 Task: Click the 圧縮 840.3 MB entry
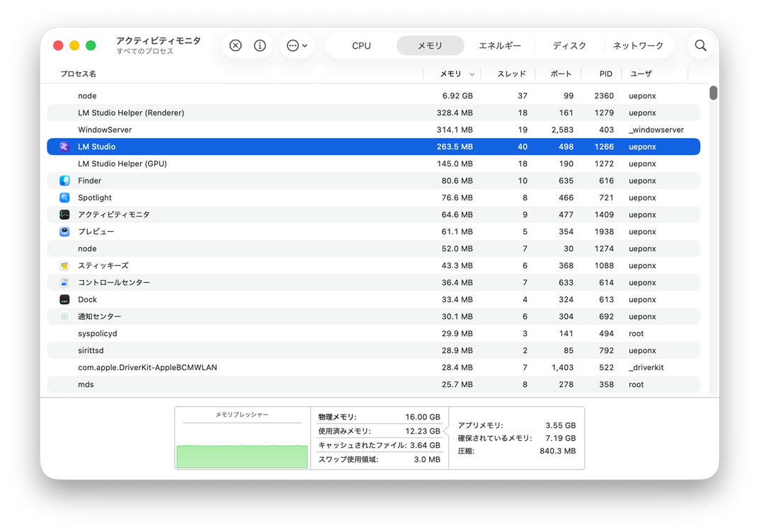[x=516, y=451]
